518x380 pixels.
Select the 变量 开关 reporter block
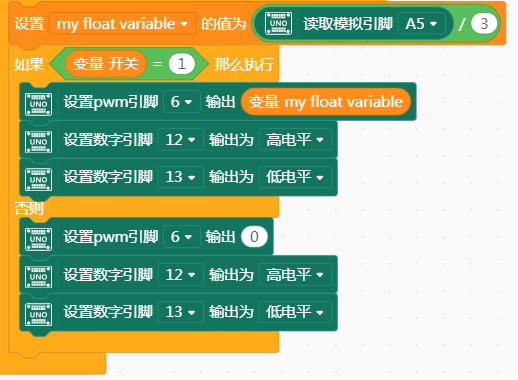coord(106,64)
